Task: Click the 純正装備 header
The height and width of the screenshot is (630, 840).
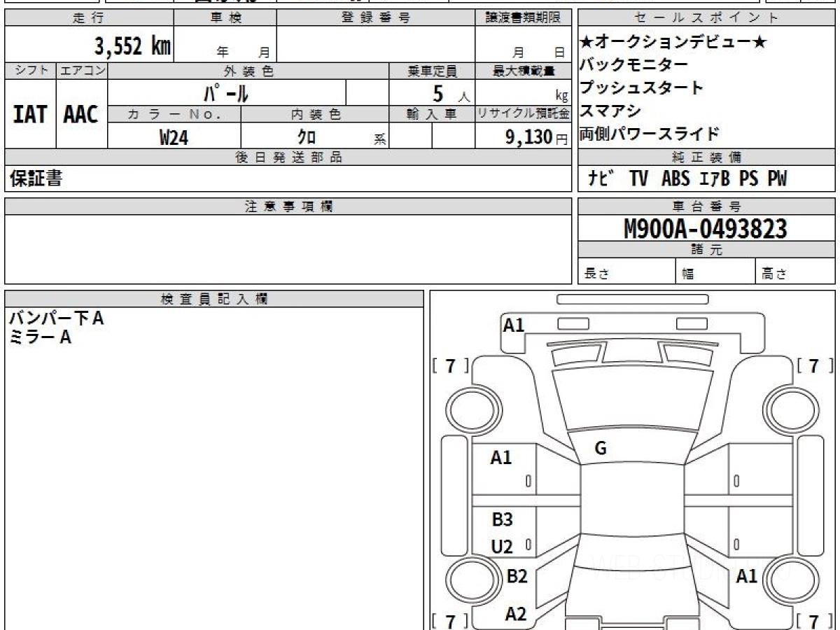Action: pos(706,157)
